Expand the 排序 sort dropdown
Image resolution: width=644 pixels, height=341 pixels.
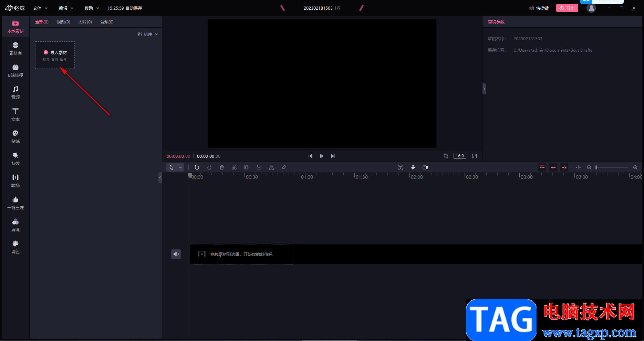[x=148, y=34]
